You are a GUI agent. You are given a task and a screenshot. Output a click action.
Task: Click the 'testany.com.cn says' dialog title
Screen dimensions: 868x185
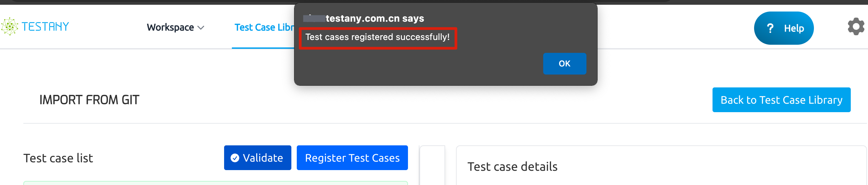pyautogui.click(x=375, y=18)
